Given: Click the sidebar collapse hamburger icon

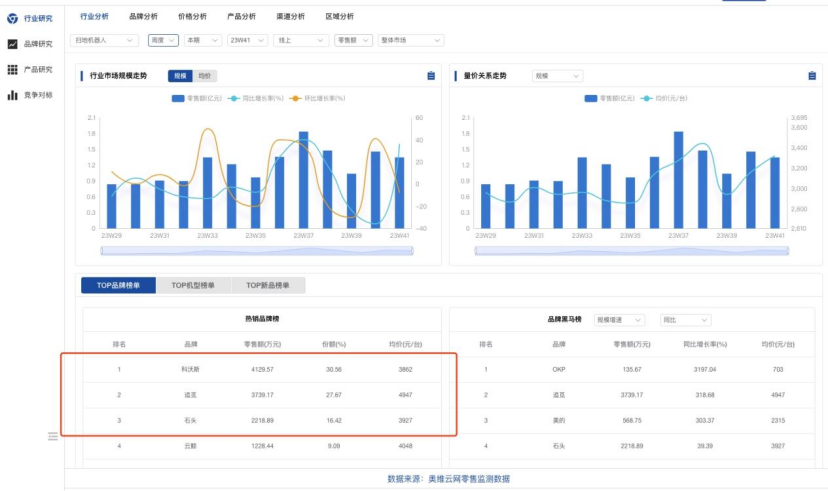Looking at the screenshot, I should coord(53,436).
